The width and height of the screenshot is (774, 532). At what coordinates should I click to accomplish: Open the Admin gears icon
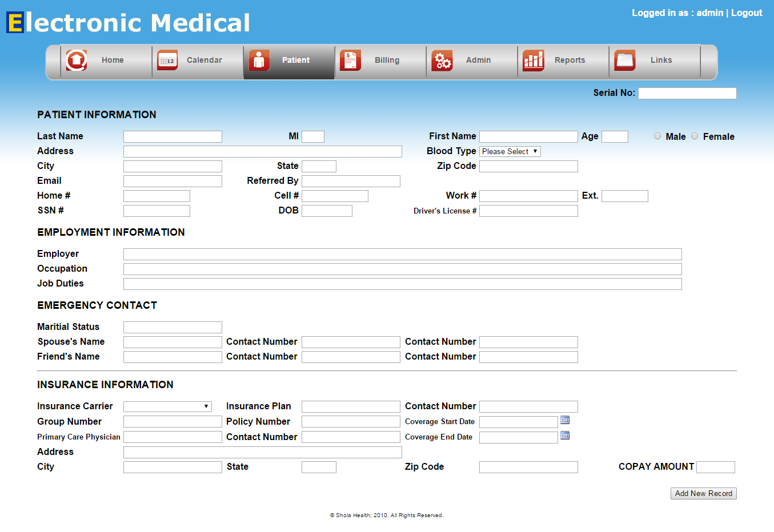442,59
